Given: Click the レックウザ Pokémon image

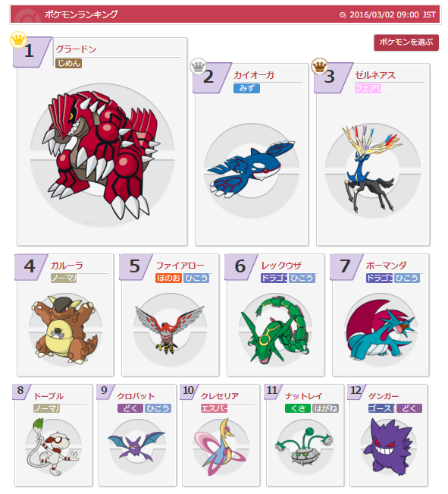Looking at the screenshot, I should pyautogui.click(x=275, y=330).
